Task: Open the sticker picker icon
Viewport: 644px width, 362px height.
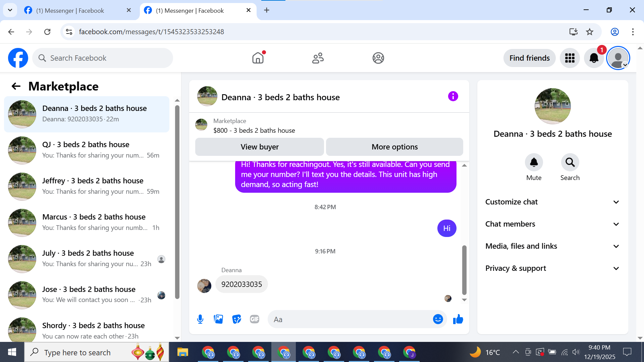Action: [236, 319]
